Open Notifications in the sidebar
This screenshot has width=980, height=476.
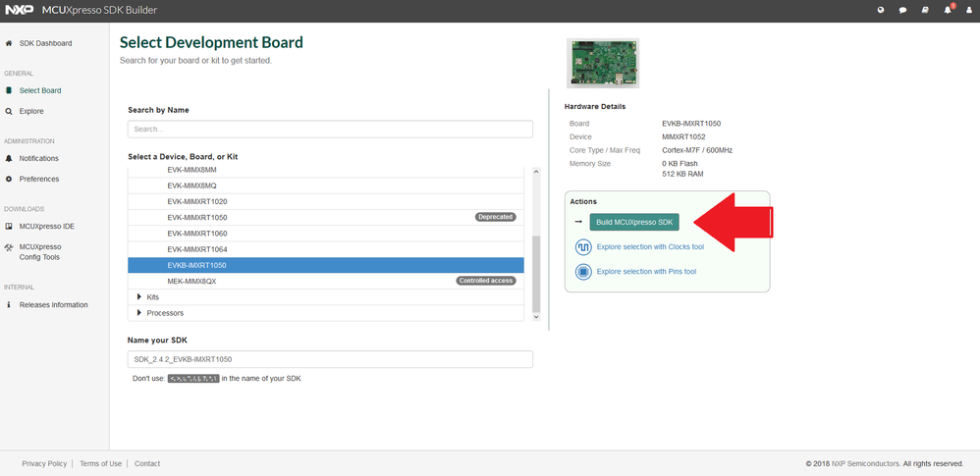click(38, 158)
